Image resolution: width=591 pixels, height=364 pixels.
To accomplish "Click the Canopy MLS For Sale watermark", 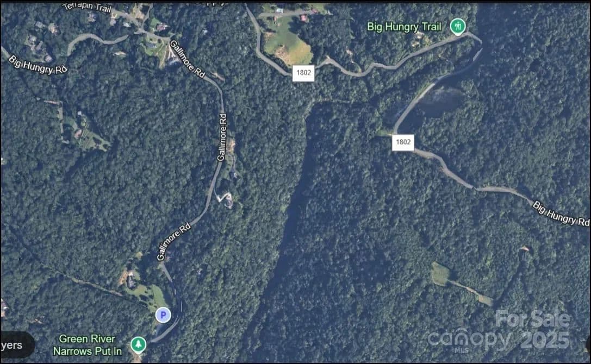I will (x=498, y=331).
